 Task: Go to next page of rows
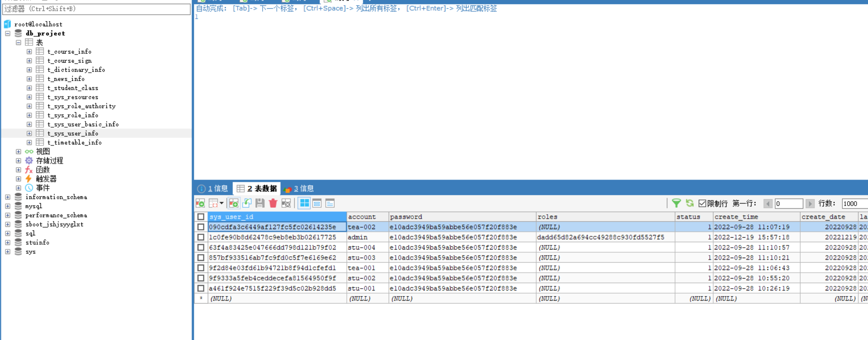pos(810,204)
